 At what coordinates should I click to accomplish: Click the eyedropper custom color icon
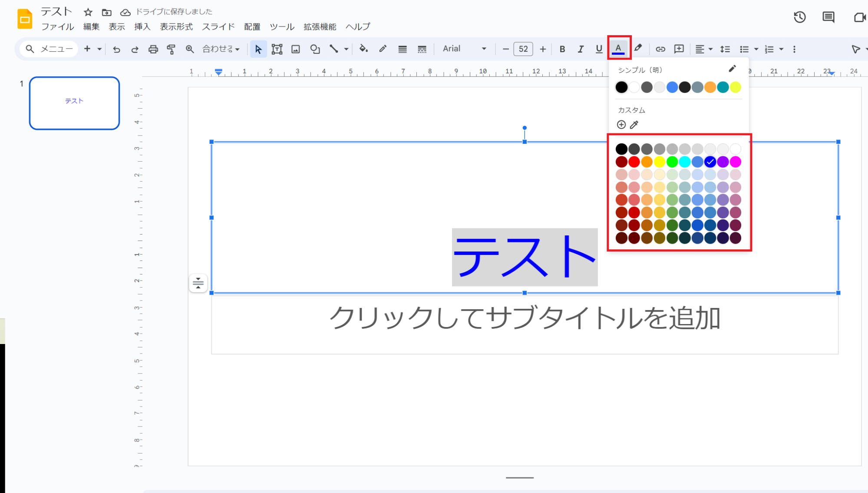(x=634, y=125)
